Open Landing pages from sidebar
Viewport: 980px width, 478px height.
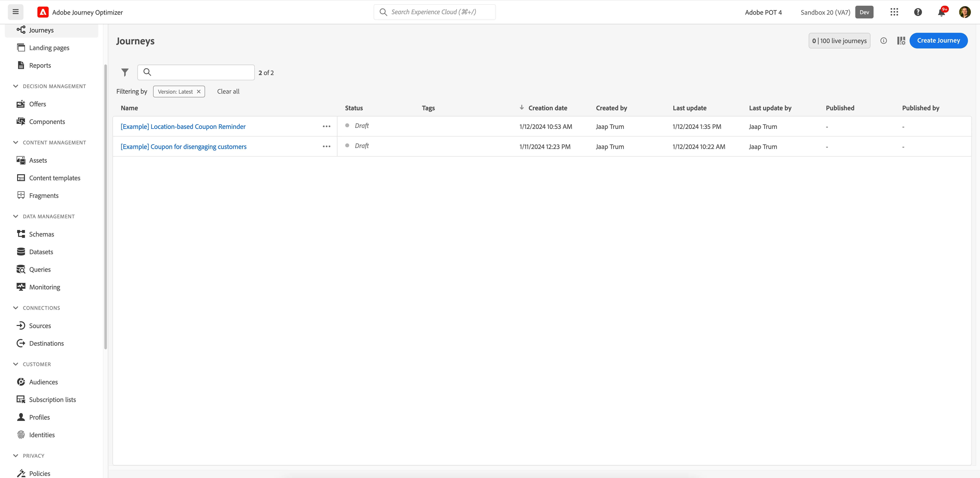point(49,48)
